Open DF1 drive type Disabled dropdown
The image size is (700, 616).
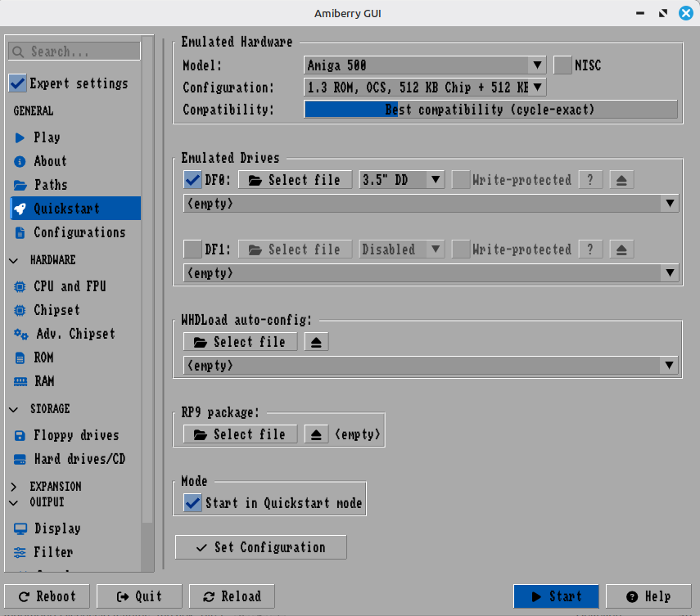pos(401,250)
